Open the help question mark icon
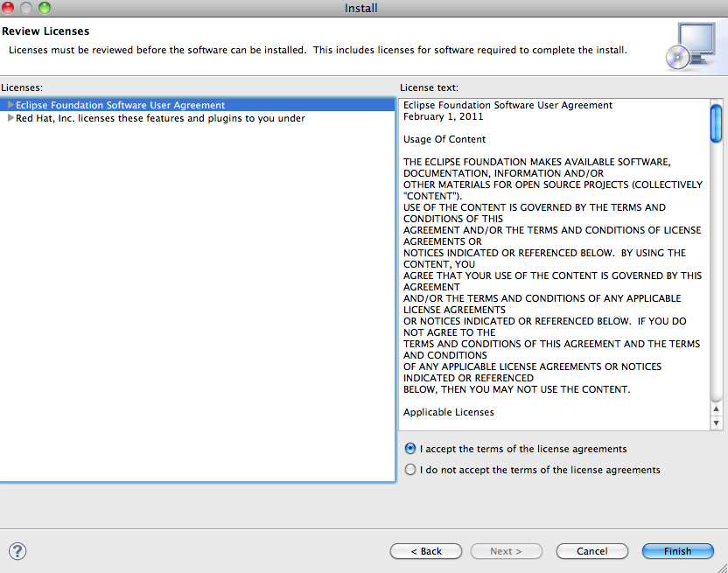Image resolution: width=728 pixels, height=573 pixels. tap(17, 551)
